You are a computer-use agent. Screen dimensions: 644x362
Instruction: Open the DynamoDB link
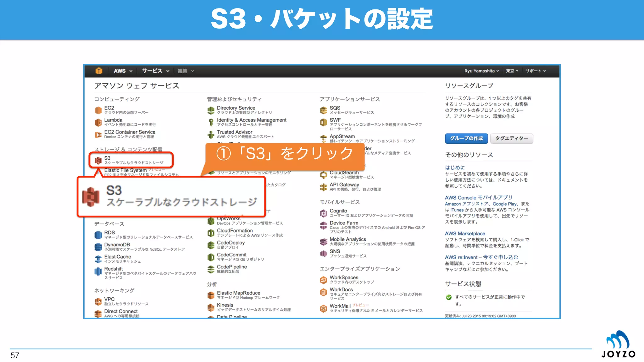117,244
